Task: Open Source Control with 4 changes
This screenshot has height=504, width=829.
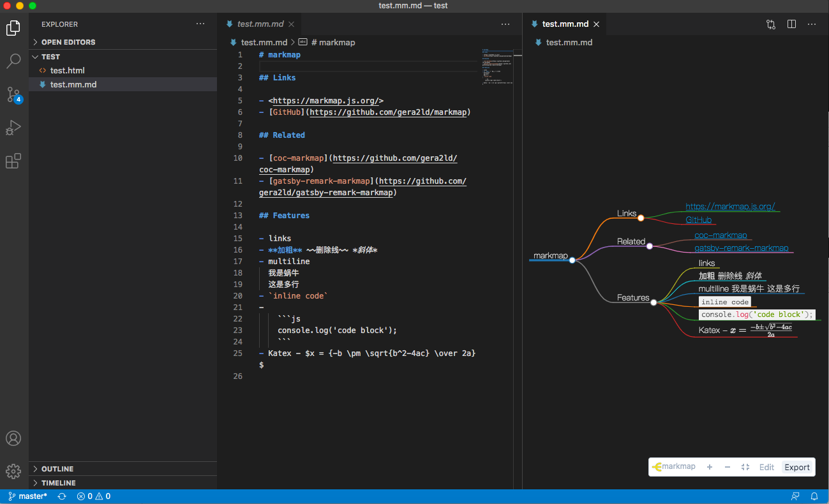Action: [x=13, y=95]
